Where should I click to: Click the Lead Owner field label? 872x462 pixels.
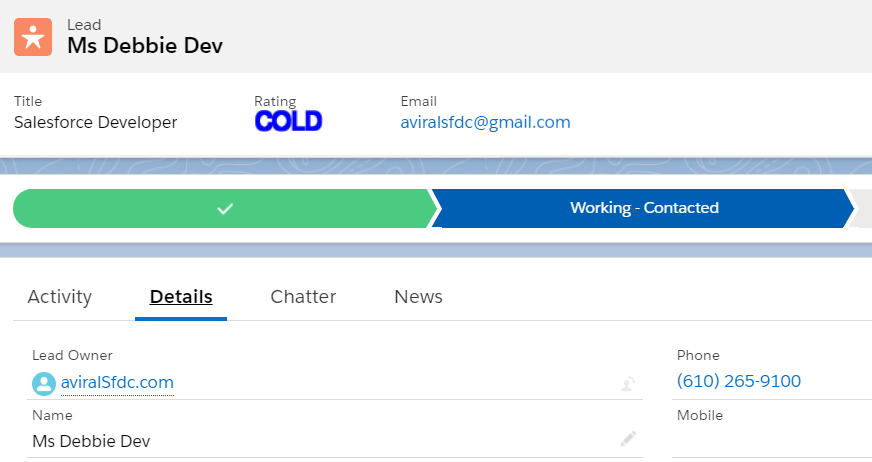point(72,355)
